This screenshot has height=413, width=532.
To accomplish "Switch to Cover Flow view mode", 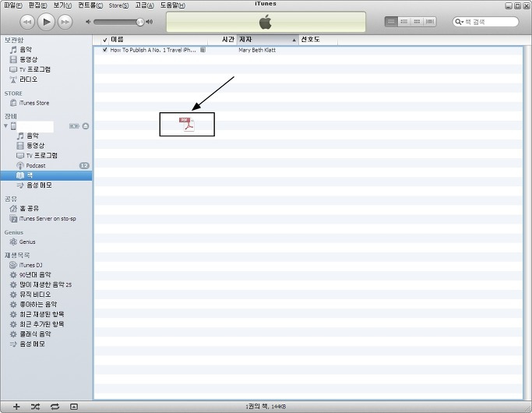I will point(429,22).
